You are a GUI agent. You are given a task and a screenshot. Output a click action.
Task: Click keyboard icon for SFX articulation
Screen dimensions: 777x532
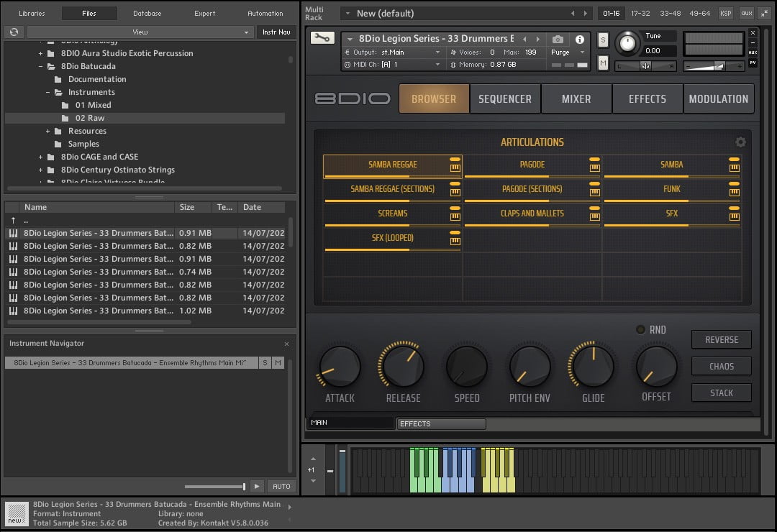click(x=735, y=216)
